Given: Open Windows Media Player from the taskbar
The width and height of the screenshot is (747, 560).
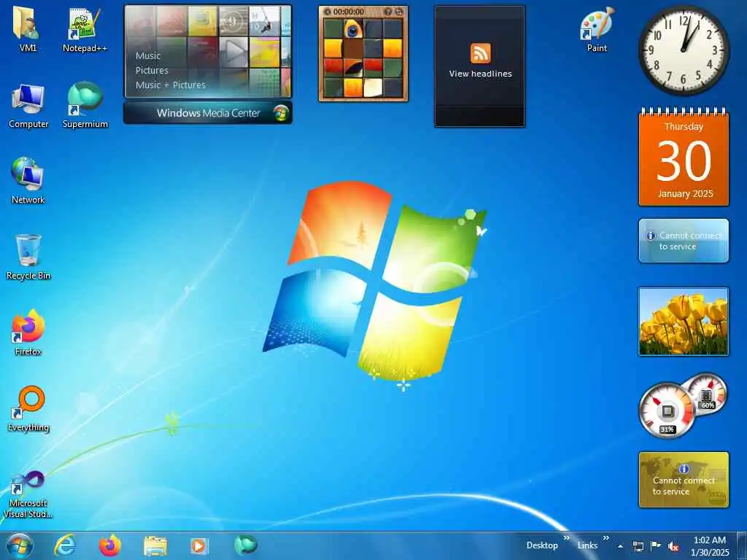Looking at the screenshot, I should tap(199, 546).
